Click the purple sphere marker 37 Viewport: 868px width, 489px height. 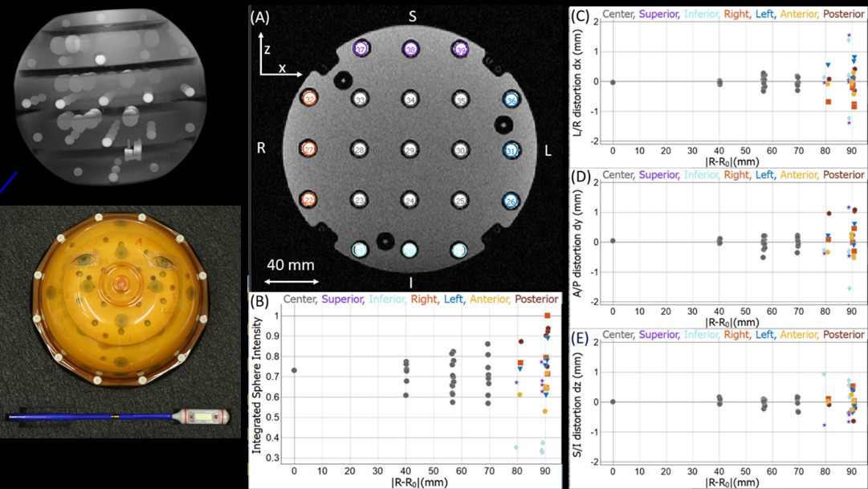(x=361, y=49)
